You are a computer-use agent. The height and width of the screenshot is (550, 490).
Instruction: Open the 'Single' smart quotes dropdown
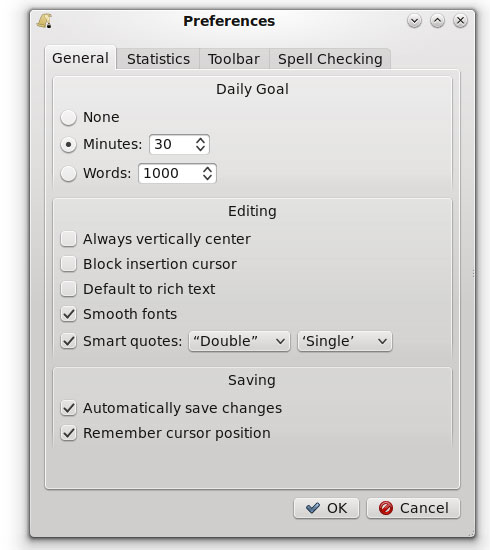tap(345, 341)
